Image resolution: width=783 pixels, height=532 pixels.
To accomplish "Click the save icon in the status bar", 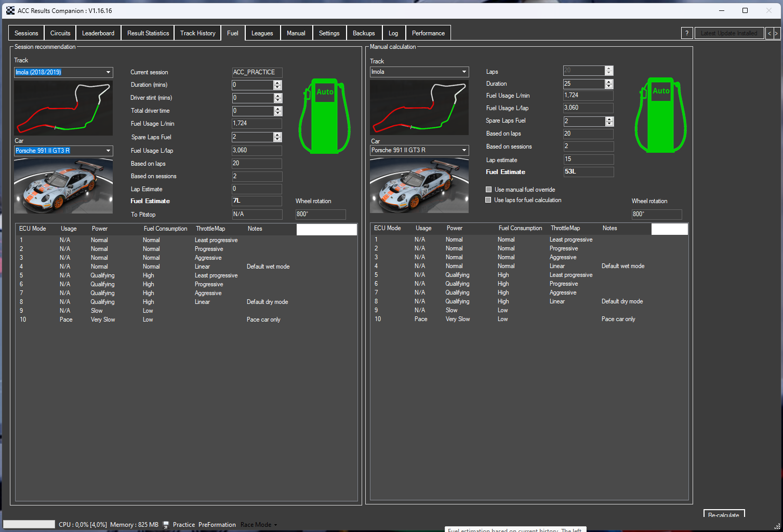I will pyautogui.click(x=166, y=525).
